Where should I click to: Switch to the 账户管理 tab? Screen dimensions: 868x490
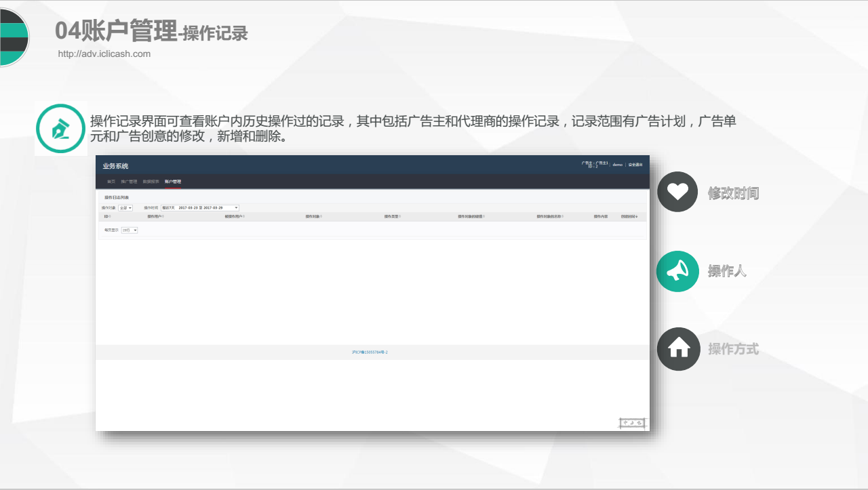[x=173, y=182]
